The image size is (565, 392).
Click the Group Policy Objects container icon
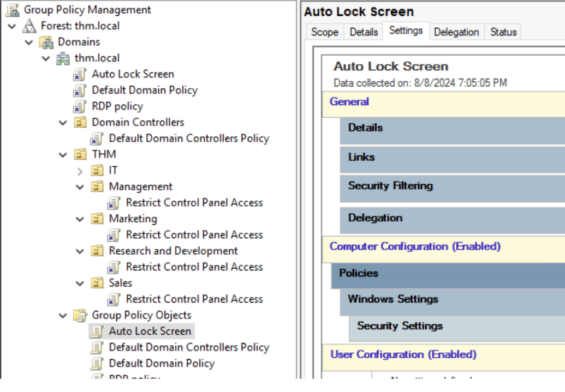80,315
